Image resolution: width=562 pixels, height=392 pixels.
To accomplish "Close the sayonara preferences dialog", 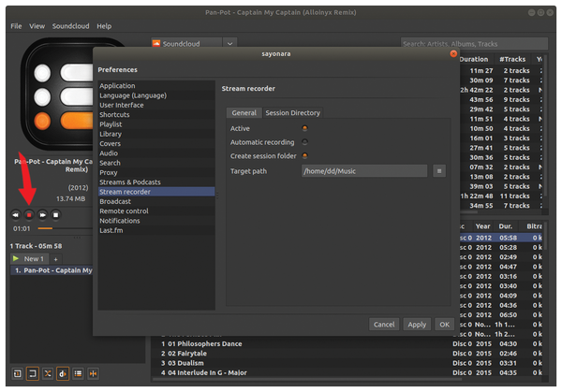I will tap(453, 53).
